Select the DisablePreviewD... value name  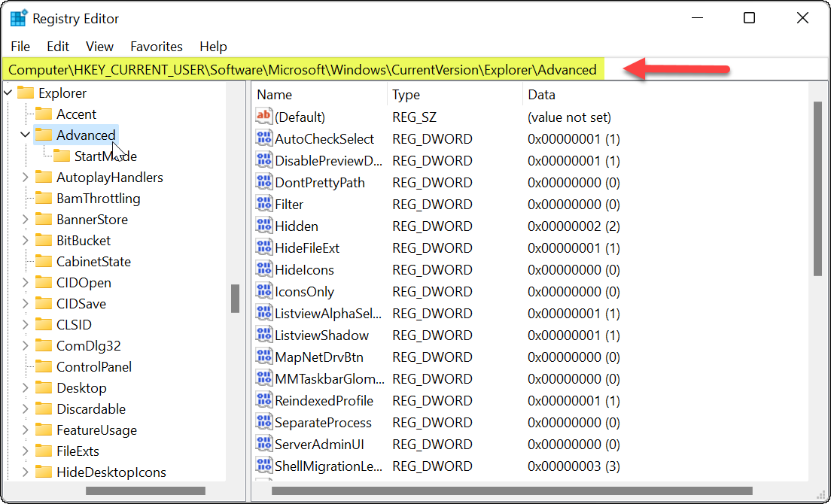(329, 161)
